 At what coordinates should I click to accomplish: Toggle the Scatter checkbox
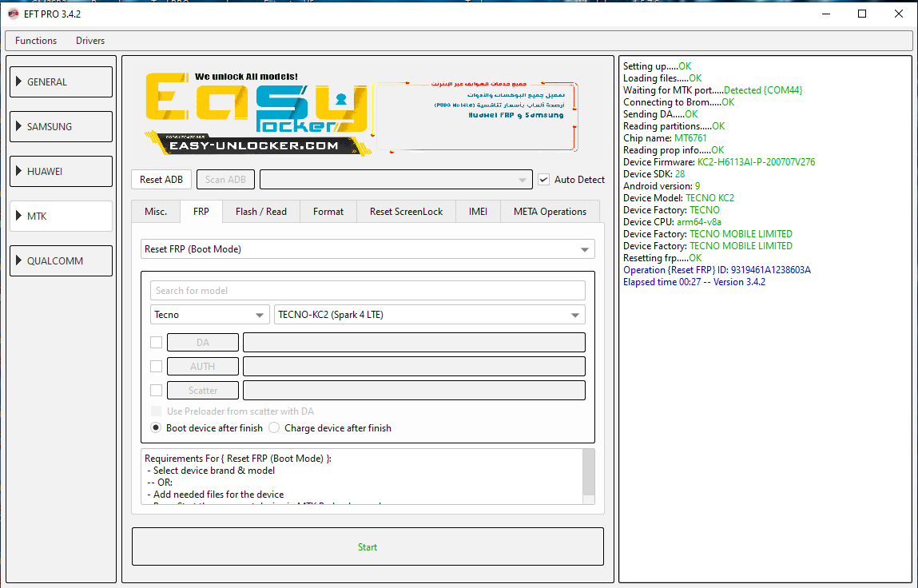(x=157, y=390)
